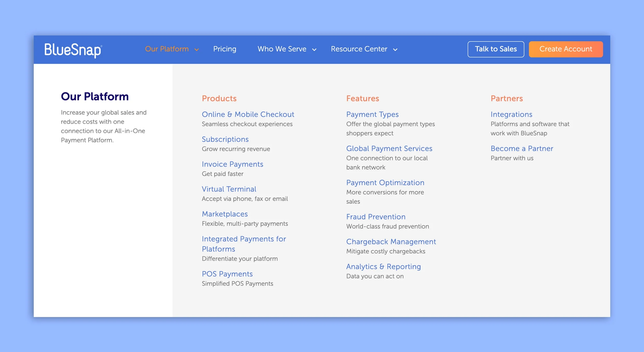Expand the Resource Center chevron arrow

[x=395, y=50]
